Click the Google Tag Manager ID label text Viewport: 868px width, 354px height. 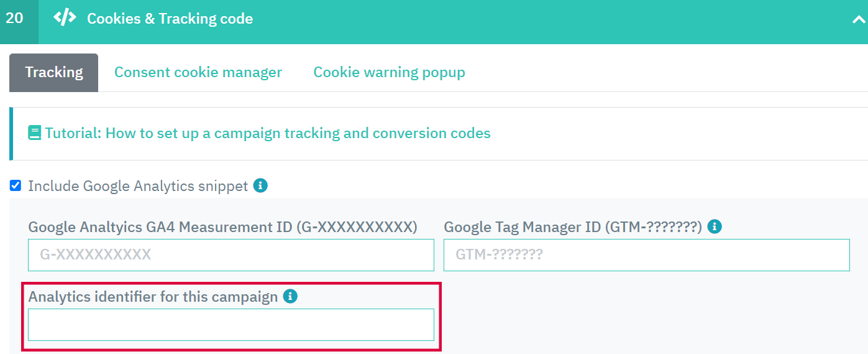point(573,227)
